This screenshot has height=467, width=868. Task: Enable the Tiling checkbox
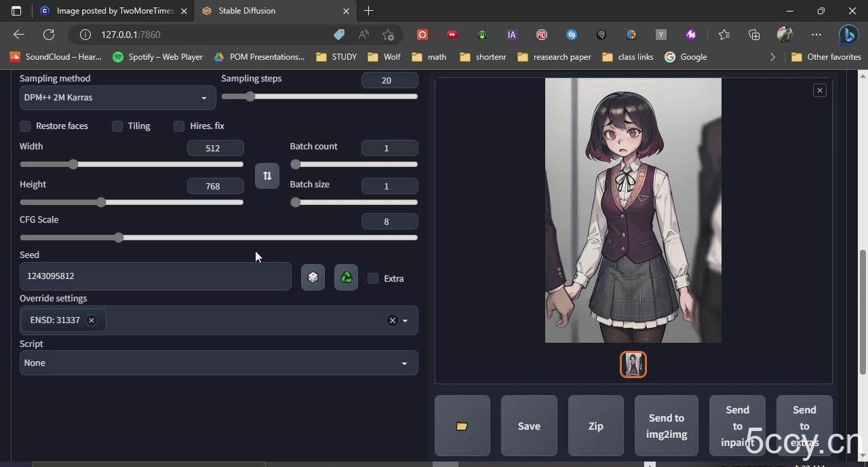[117, 126]
